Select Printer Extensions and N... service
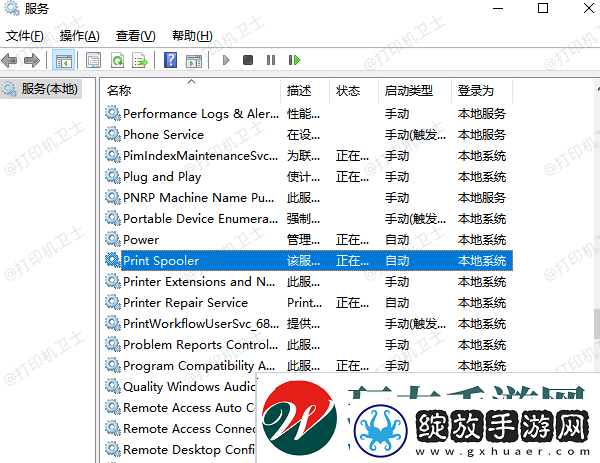The height and width of the screenshot is (463, 600). (308, 282)
